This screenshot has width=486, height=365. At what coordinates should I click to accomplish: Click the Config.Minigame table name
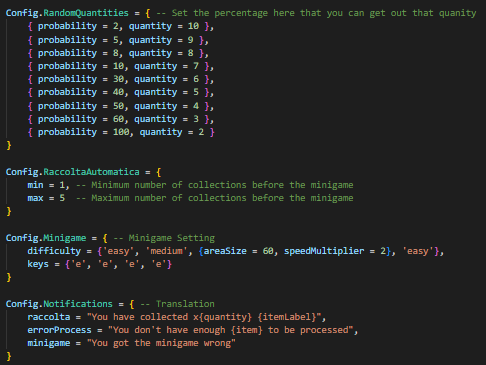point(46,238)
